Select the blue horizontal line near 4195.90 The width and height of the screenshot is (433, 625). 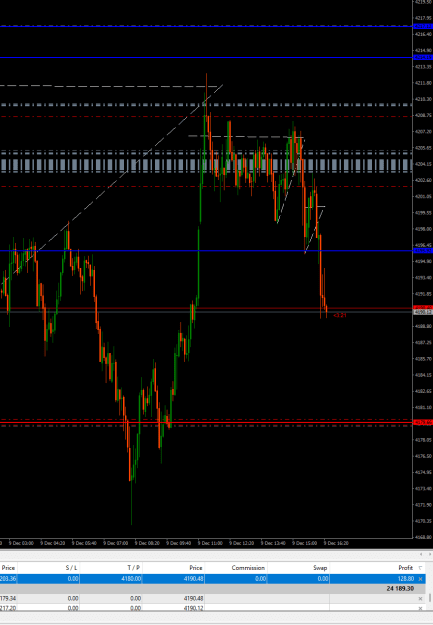[206, 251]
